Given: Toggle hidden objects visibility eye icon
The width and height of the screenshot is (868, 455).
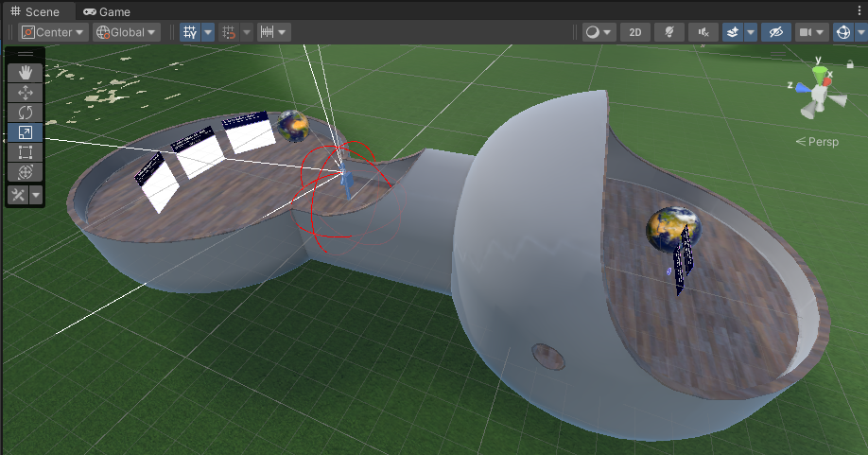Looking at the screenshot, I should pos(775,32).
